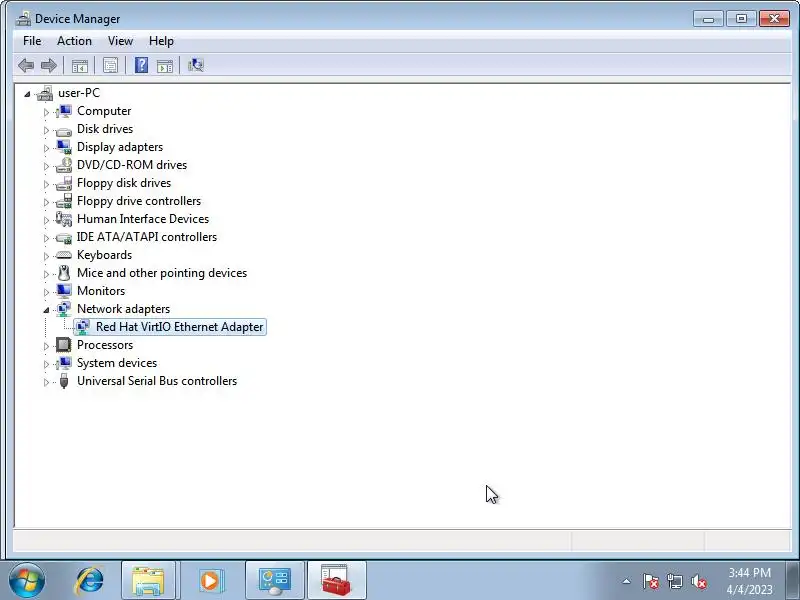Image resolution: width=800 pixels, height=600 pixels.
Task: Maximize the Device Manager window
Action: pyautogui.click(x=741, y=19)
